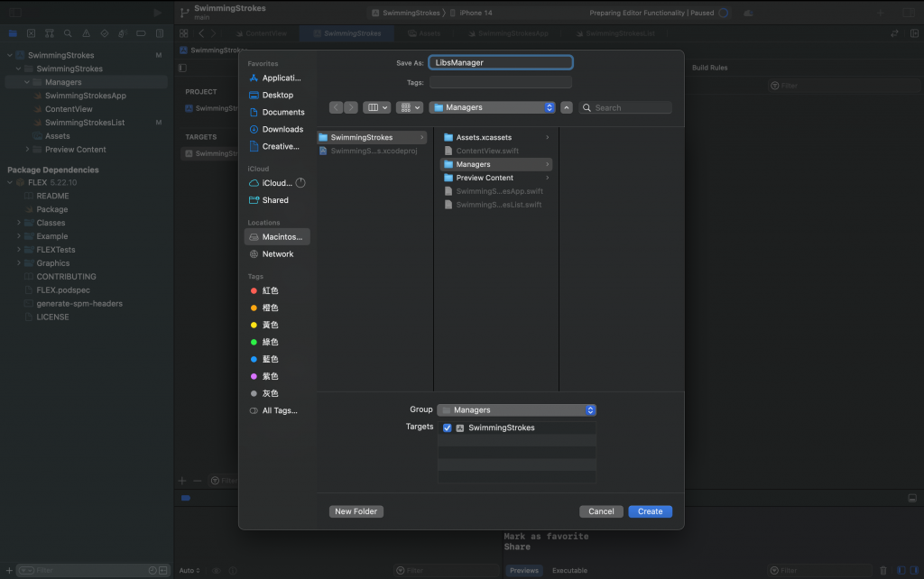
Task: Click the Save As name field
Action: click(x=501, y=62)
